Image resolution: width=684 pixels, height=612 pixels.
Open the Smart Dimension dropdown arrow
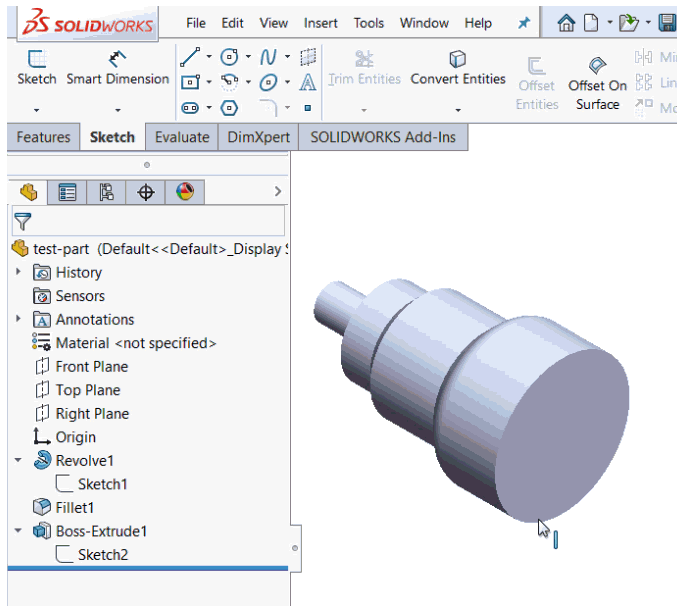[x=118, y=110]
